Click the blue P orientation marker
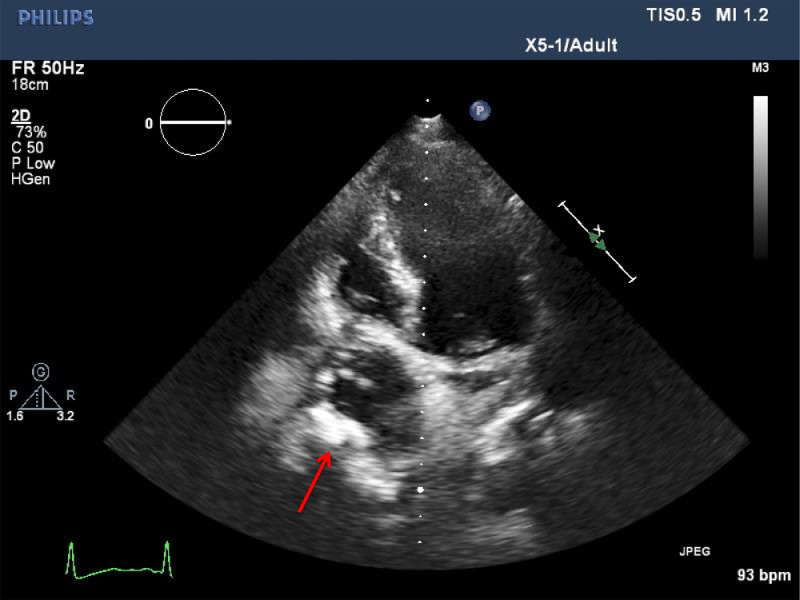Viewport: 800px width, 600px height. (x=481, y=111)
